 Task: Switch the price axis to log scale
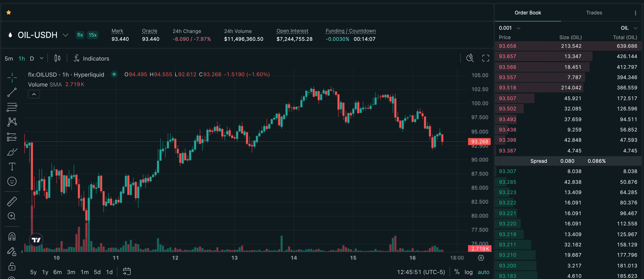[x=468, y=272]
